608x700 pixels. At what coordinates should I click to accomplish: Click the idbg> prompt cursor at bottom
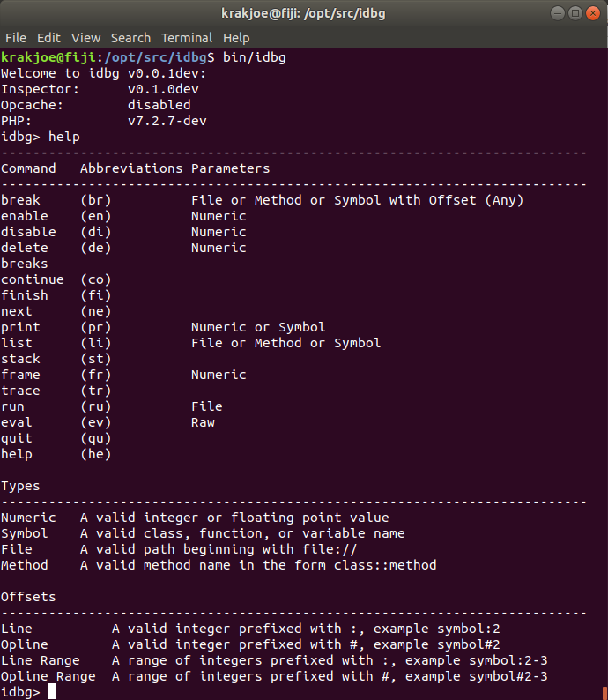(x=52, y=691)
